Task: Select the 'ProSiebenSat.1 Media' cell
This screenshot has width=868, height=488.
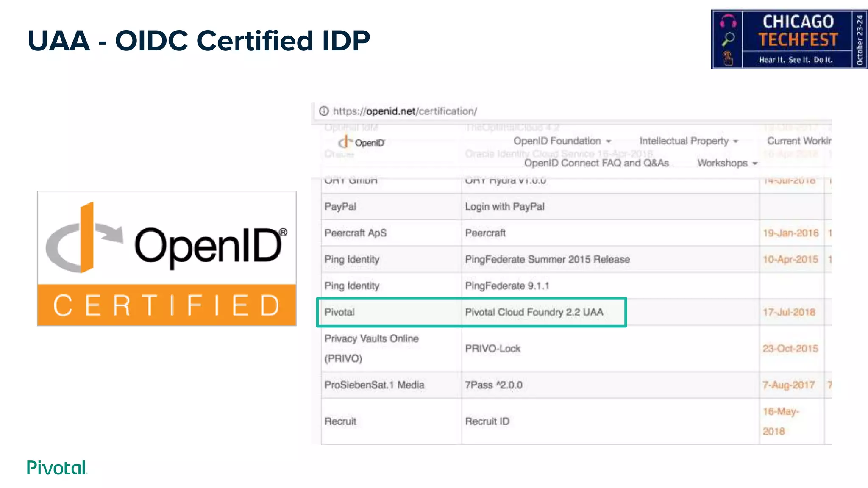Action: (391, 385)
